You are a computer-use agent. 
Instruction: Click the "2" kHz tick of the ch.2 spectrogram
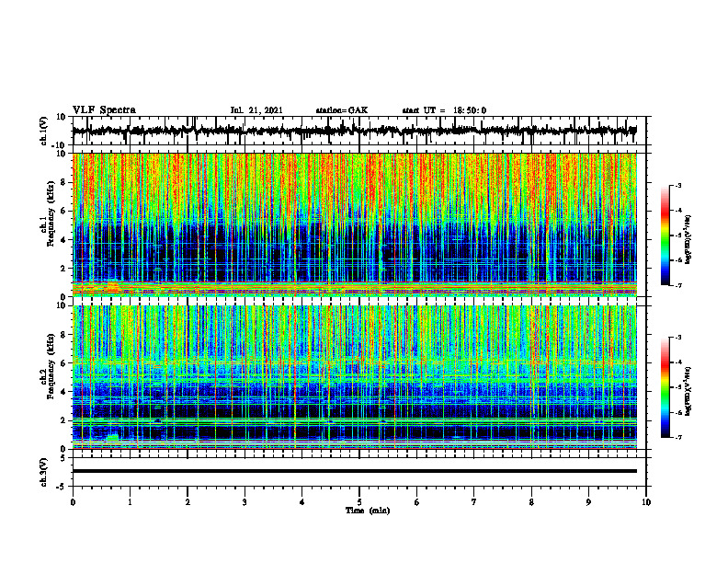pyautogui.click(x=63, y=420)
